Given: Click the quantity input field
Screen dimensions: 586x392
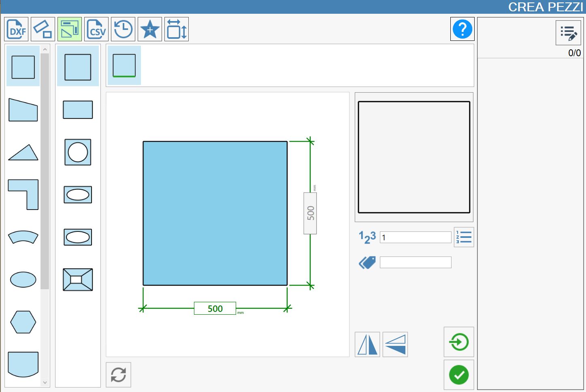Looking at the screenshot, I should point(416,237).
